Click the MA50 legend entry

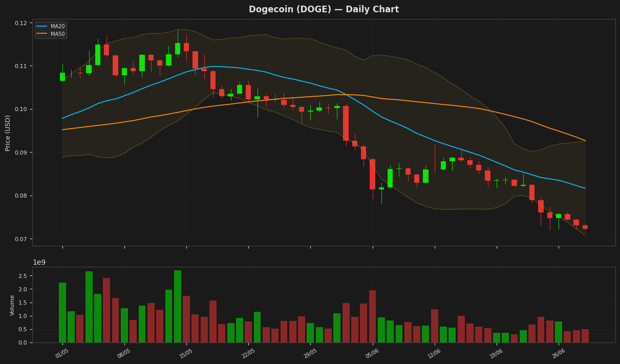point(51,34)
